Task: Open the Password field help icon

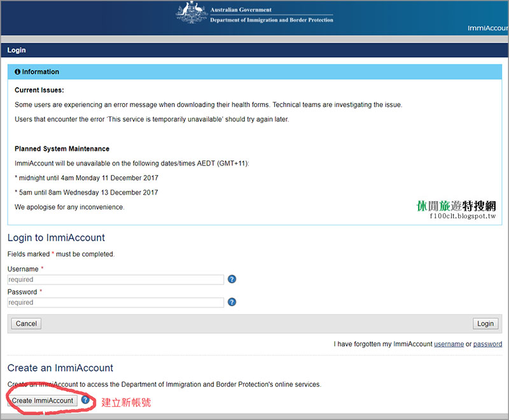Action: coord(232,302)
